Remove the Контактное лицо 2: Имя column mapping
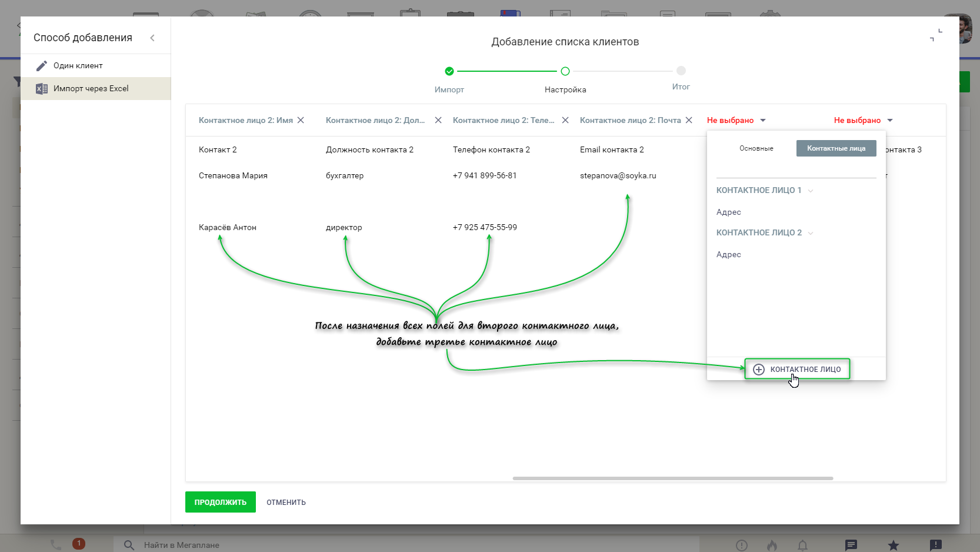The width and height of the screenshot is (980, 552). 301,120
